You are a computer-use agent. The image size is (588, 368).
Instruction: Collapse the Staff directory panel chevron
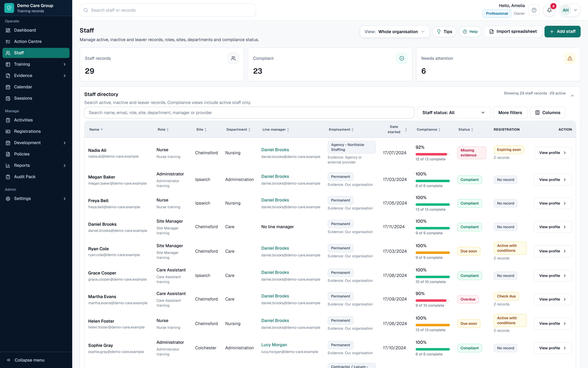[572, 96]
